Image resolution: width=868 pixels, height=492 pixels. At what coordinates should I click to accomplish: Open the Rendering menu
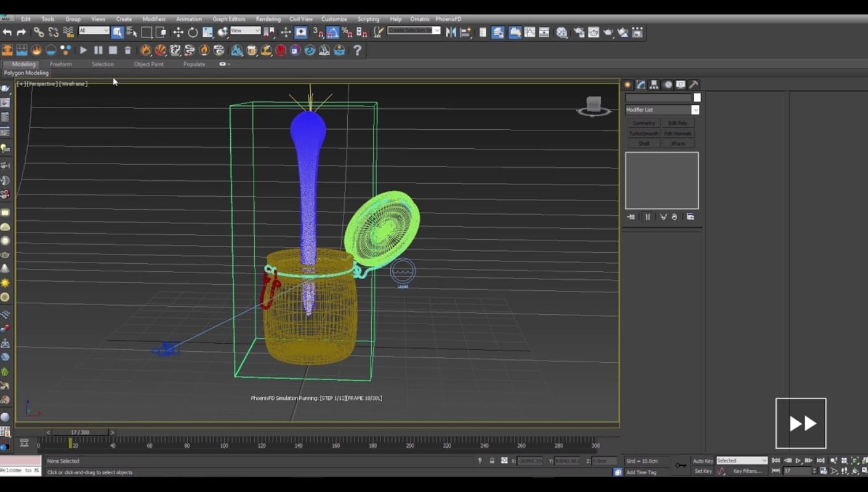pyautogui.click(x=268, y=19)
